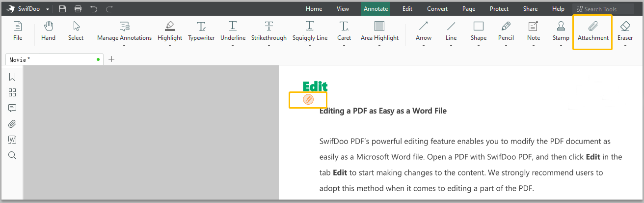Open the File menu button
The height and width of the screenshot is (203, 644).
[x=18, y=31]
